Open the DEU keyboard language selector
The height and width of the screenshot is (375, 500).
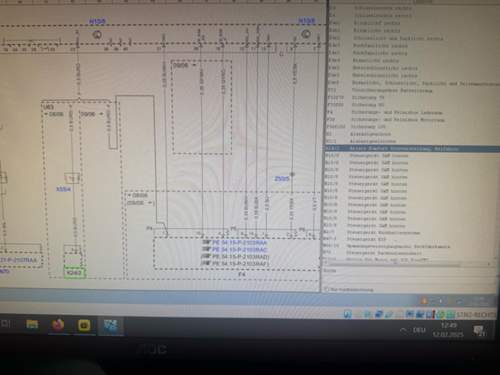(x=419, y=330)
